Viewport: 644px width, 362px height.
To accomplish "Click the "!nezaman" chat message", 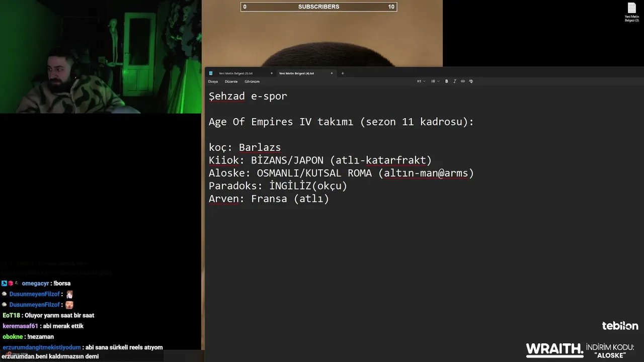I will click(x=40, y=337).
